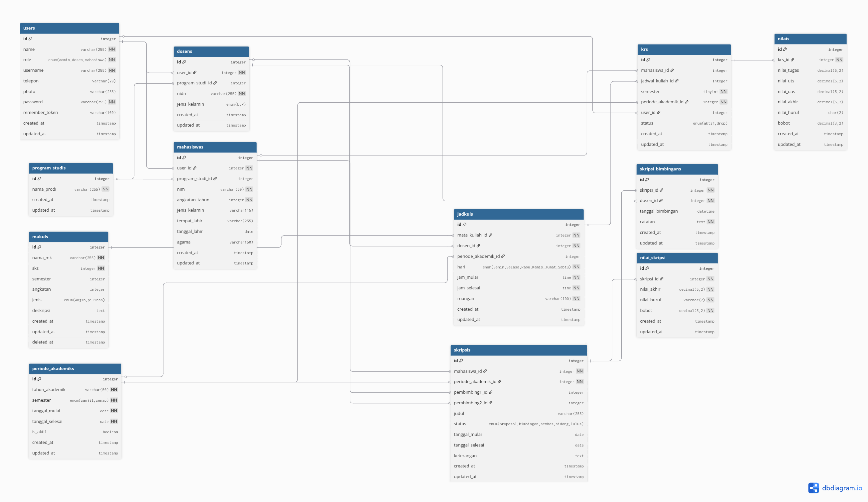Click link icon beside krs user_id
Image resolution: width=868 pixels, height=502 pixels.
(x=659, y=113)
